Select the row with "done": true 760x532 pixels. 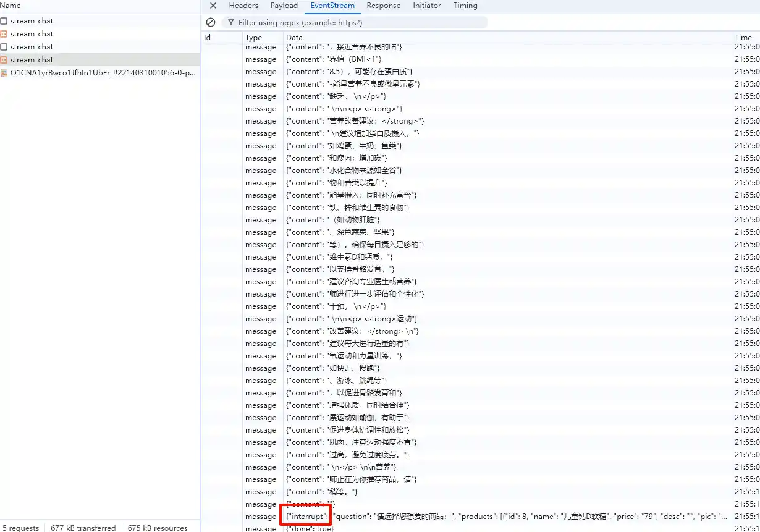(310, 528)
